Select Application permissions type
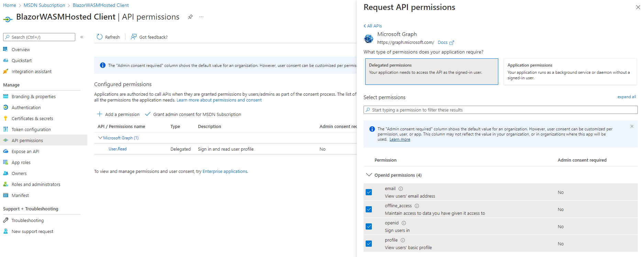This screenshot has height=257, width=644. click(570, 71)
